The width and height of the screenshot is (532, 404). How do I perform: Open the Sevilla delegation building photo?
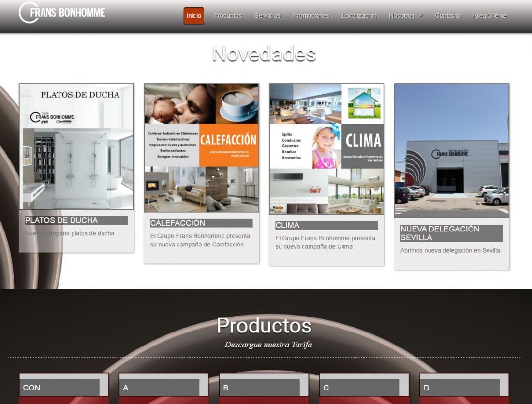click(452, 151)
